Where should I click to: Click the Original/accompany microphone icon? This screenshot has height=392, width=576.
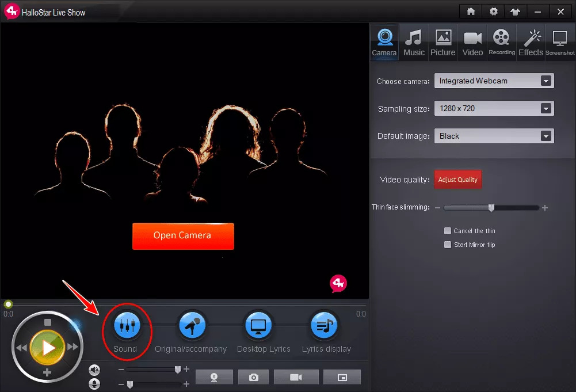pyautogui.click(x=192, y=325)
